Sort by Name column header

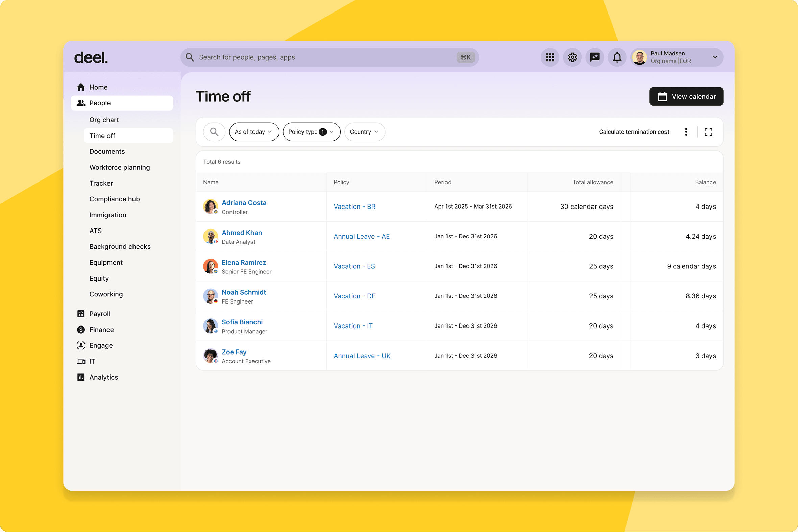(x=211, y=182)
